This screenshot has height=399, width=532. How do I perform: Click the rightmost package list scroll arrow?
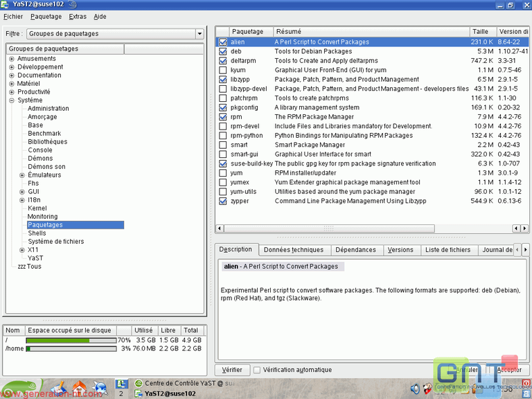tap(525, 229)
